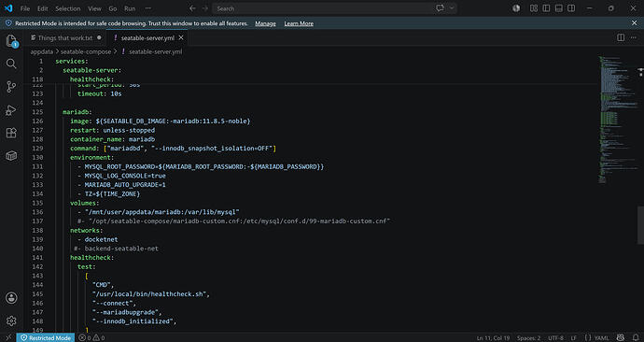
Task: Change the UTF-8 file encoding
Action: click(x=555, y=338)
